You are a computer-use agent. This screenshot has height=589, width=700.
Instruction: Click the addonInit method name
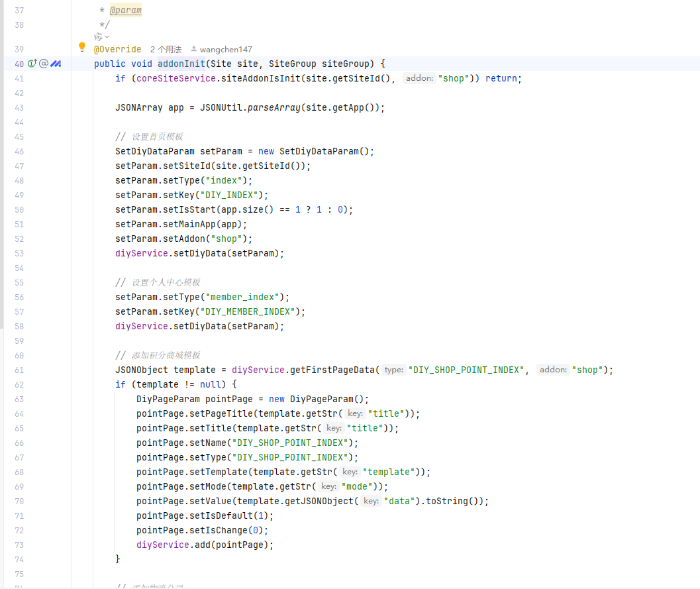[181, 64]
